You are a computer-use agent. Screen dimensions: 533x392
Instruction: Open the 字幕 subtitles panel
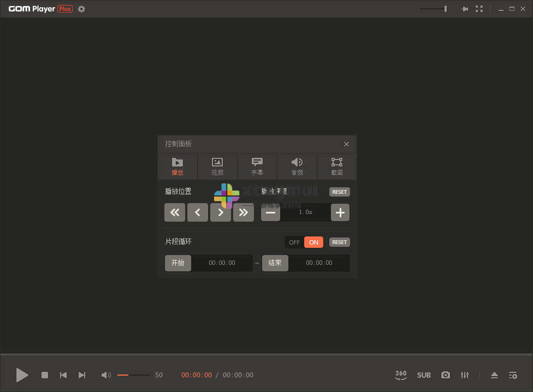[x=257, y=167]
